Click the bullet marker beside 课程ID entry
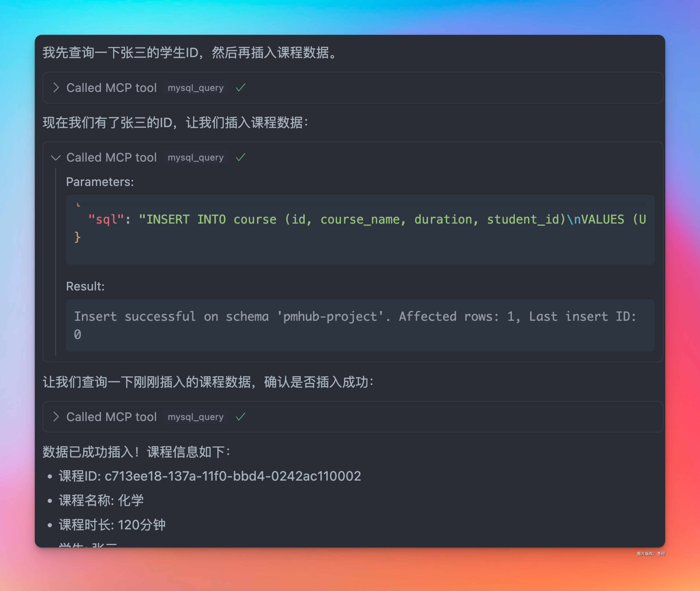This screenshot has width=700, height=591. [50, 476]
